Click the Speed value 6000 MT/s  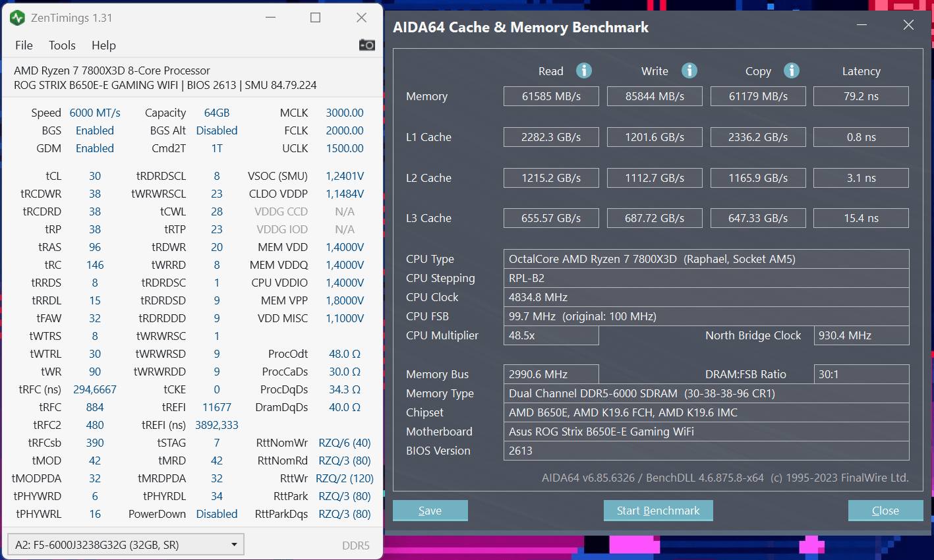95,113
